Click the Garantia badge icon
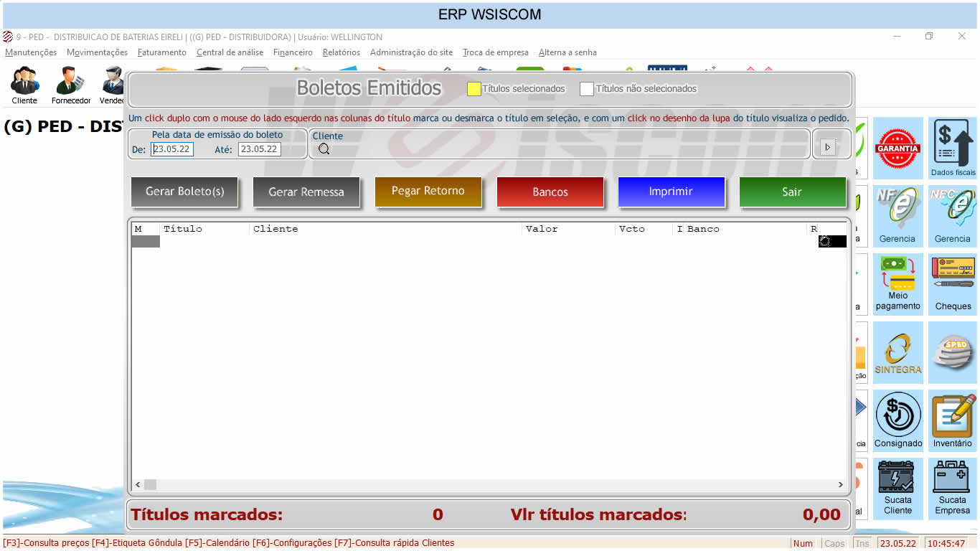This screenshot has width=980, height=551. [x=897, y=148]
